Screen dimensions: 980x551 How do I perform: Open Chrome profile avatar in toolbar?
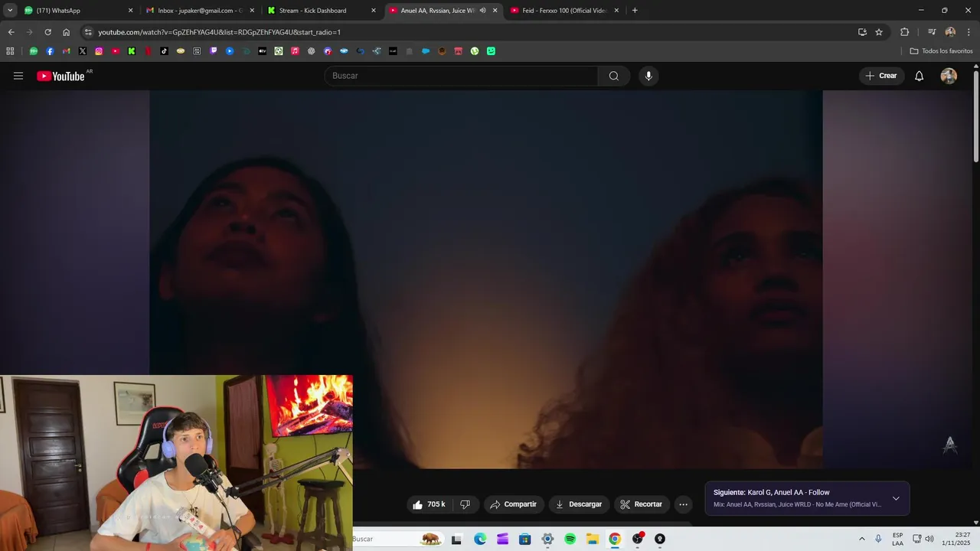tap(950, 32)
